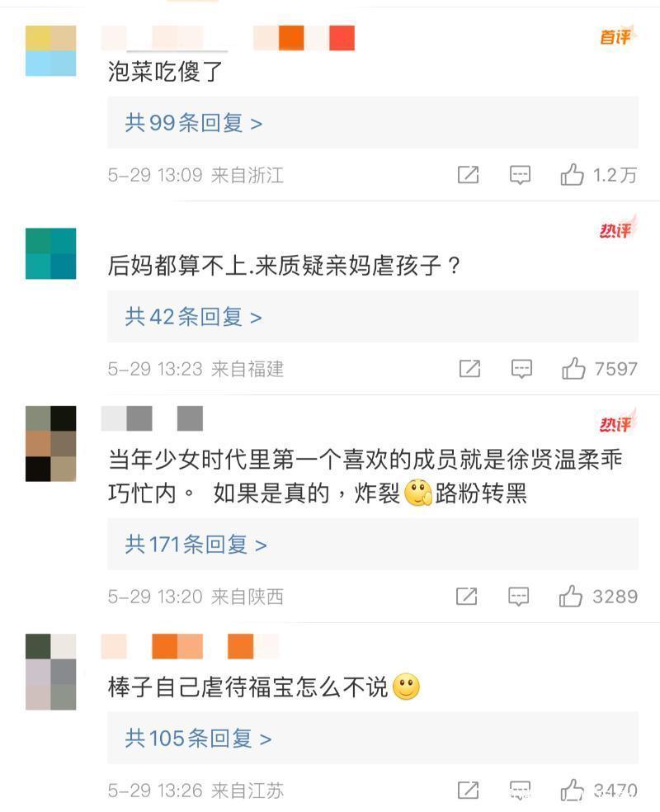660x812 pixels.
Task: Open the 共105条回复 reply thread
Action: pyautogui.click(x=198, y=738)
